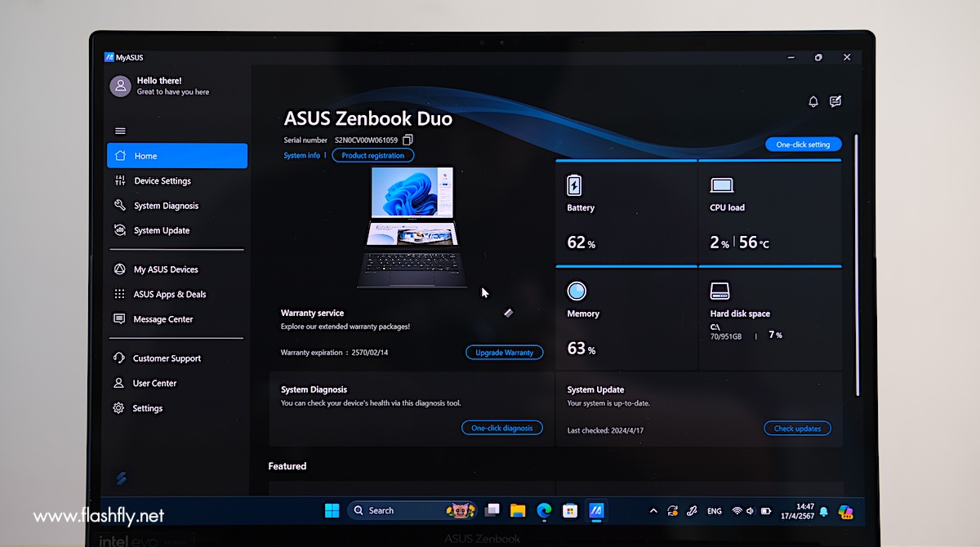The height and width of the screenshot is (547, 980).
Task: Collapse the sidebar with the hamburger menu icon
Action: point(120,131)
